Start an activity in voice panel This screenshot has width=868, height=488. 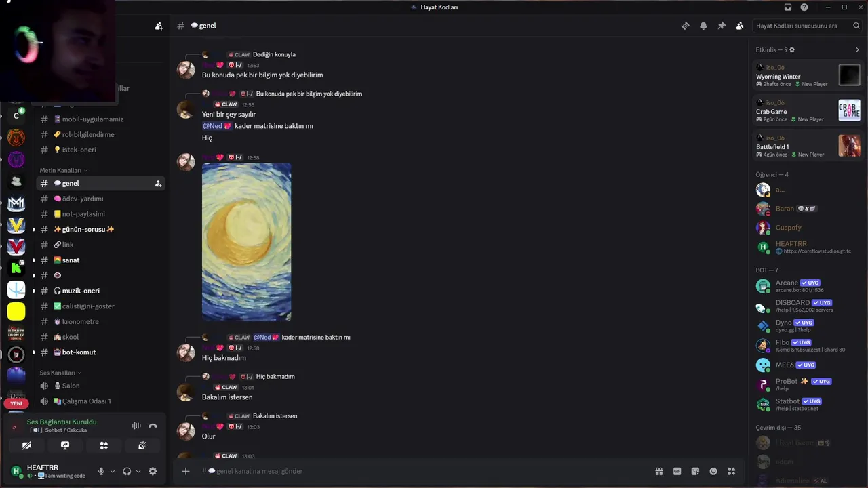point(104,445)
